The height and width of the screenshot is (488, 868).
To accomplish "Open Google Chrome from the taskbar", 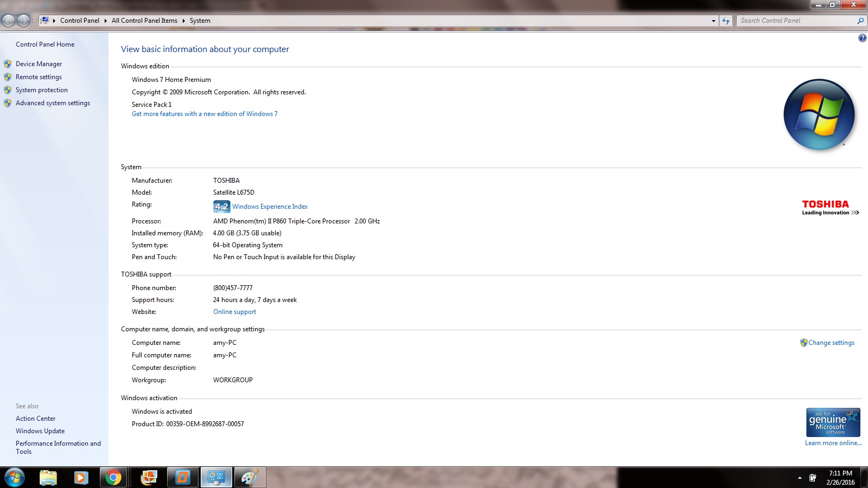I will tap(113, 477).
